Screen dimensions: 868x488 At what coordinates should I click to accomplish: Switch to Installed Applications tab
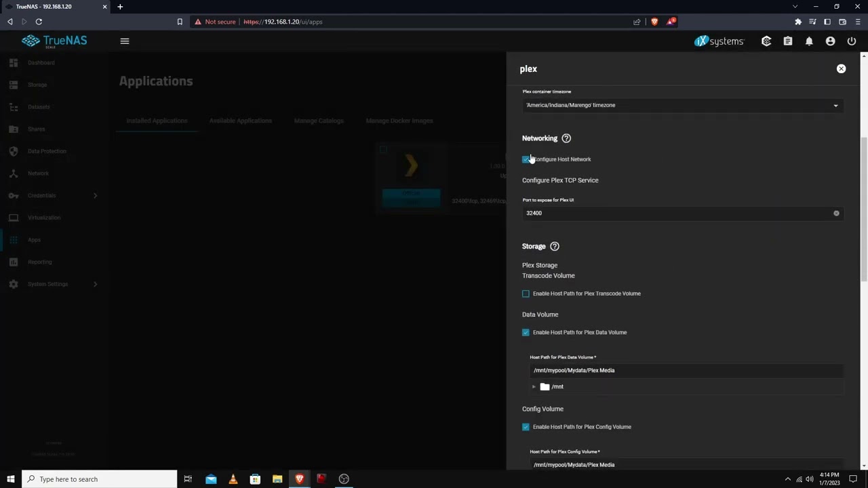[x=157, y=121]
